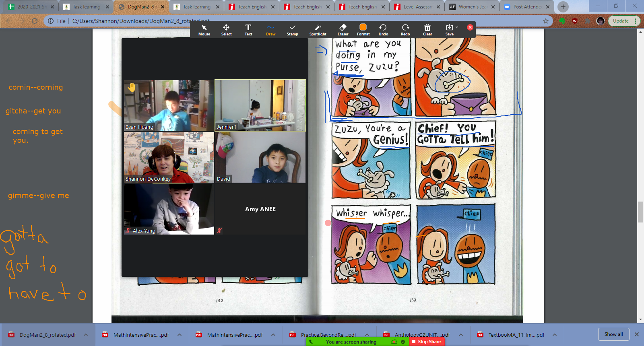This screenshot has height=346, width=644.
Task: Activate the Text annotation tool
Action: pyautogui.click(x=248, y=30)
